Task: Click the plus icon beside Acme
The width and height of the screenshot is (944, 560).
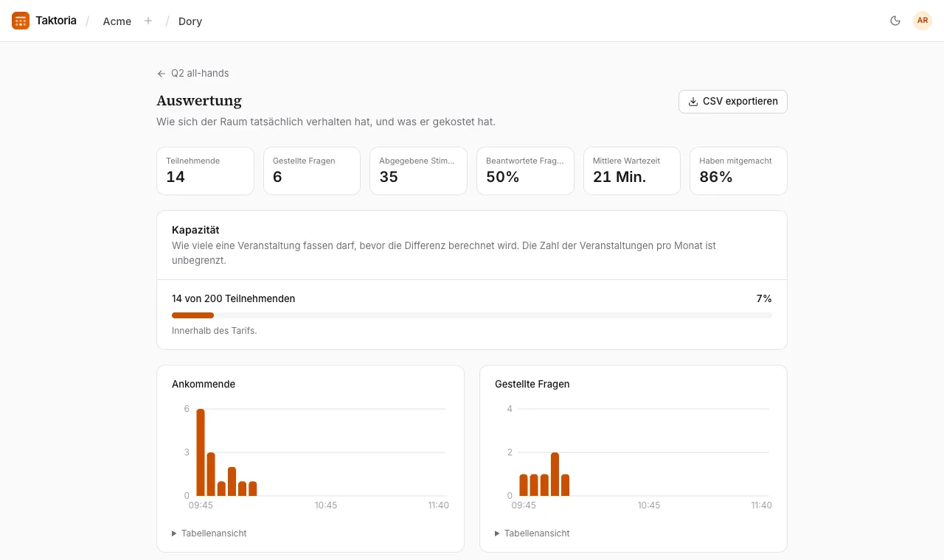Action: coord(148,21)
